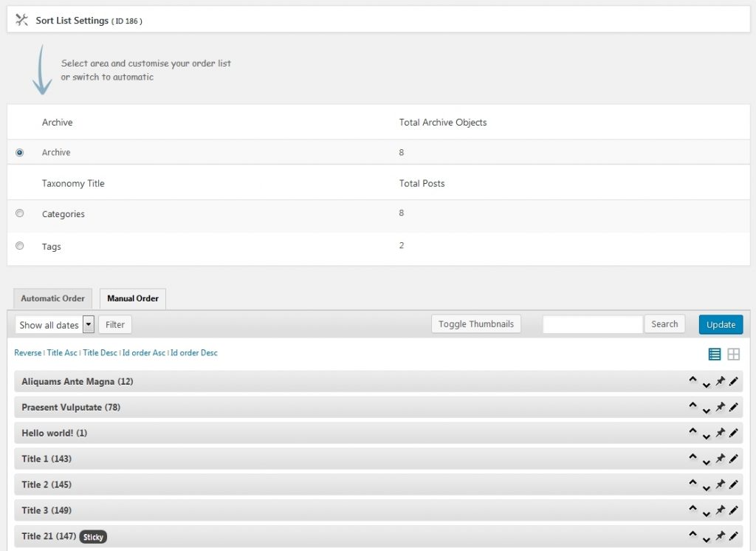The width and height of the screenshot is (756, 551).
Task: Edit the Title 1 post pencil icon
Action: click(x=733, y=459)
